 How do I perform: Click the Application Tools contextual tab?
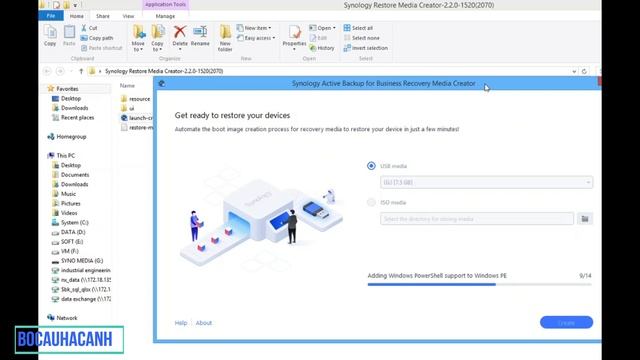(165, 4)
